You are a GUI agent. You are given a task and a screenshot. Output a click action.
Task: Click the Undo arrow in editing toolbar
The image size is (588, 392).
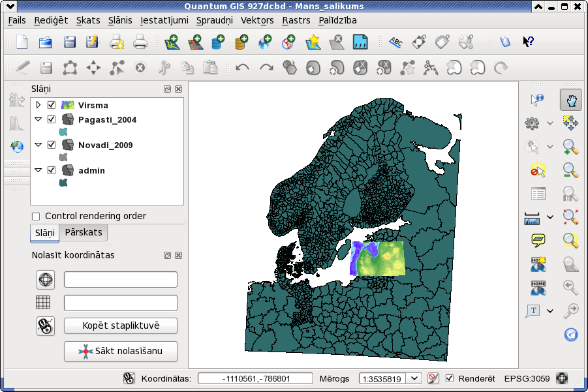[x=242, y=68]
